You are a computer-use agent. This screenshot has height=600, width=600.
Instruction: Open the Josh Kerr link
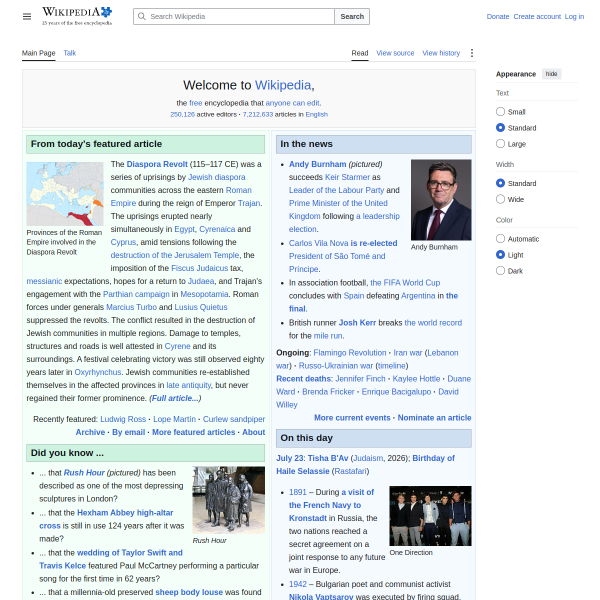[357, 323]
